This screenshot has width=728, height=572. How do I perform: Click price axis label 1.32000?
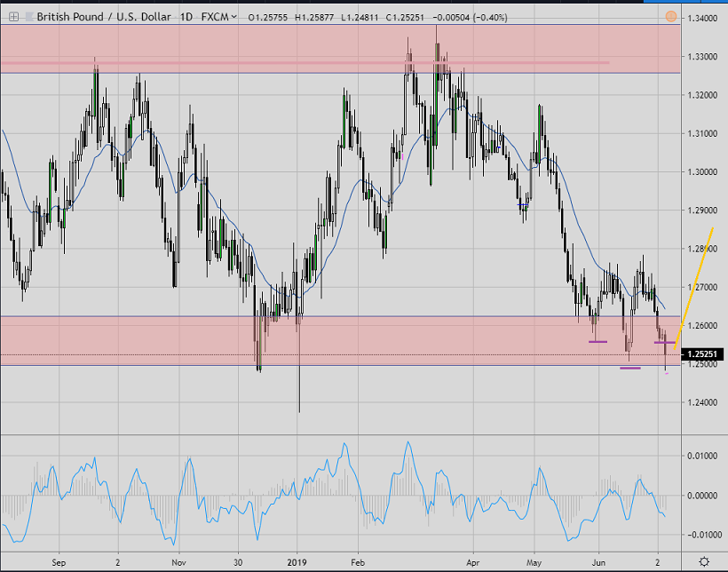coord(702,95)
